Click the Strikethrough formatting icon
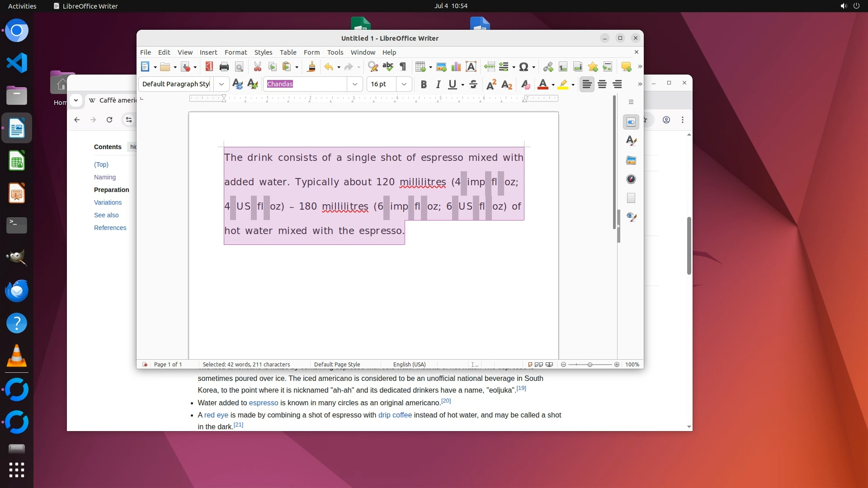Viewport: 868px width, 488px height. coord(473,84)
